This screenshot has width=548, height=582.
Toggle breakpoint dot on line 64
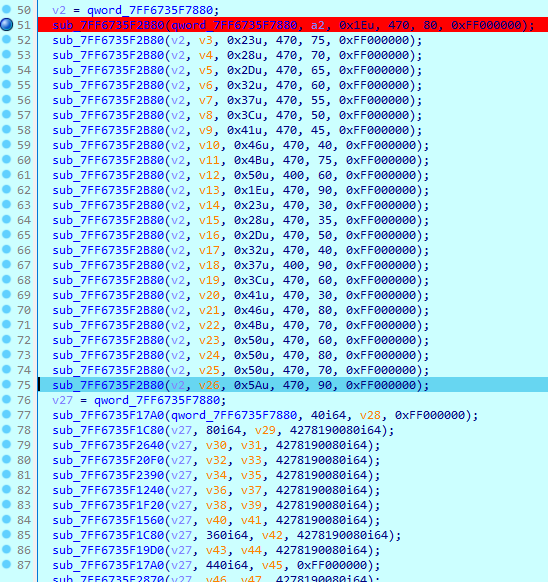tap(6, 219)
